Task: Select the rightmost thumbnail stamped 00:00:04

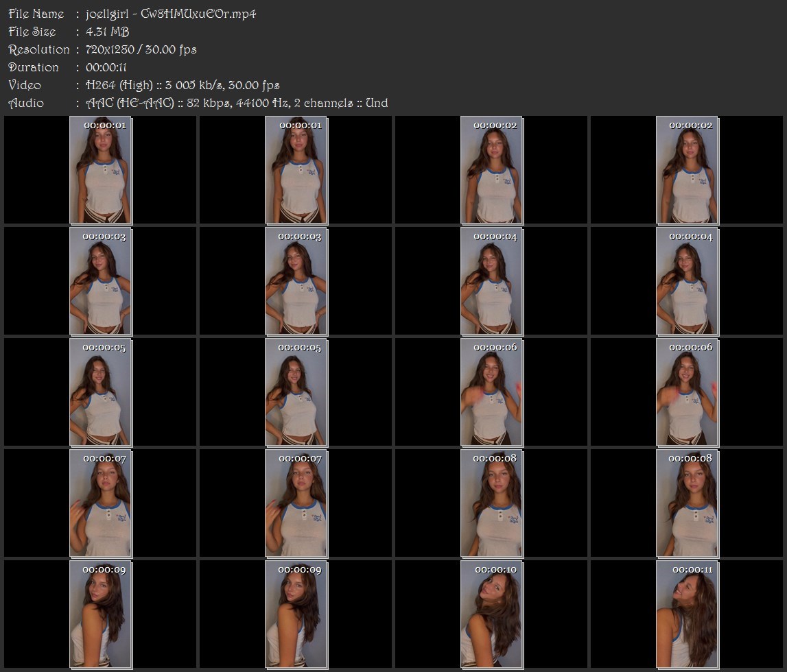Action: 687,281
